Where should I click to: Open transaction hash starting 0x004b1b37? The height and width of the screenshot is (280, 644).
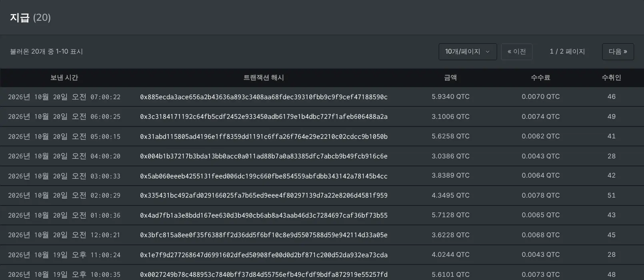pos(264,156)
